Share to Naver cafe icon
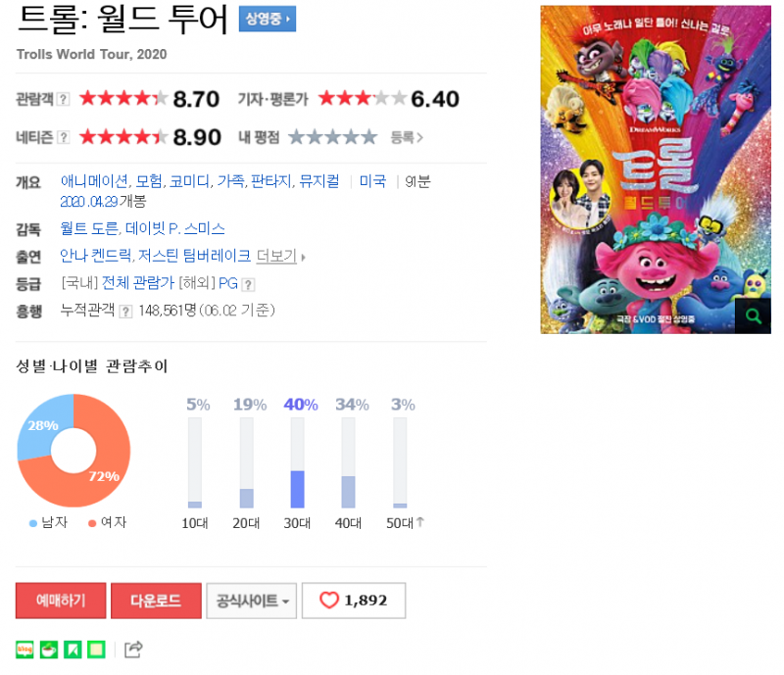 pyautogui.click(x=48, y=650)
